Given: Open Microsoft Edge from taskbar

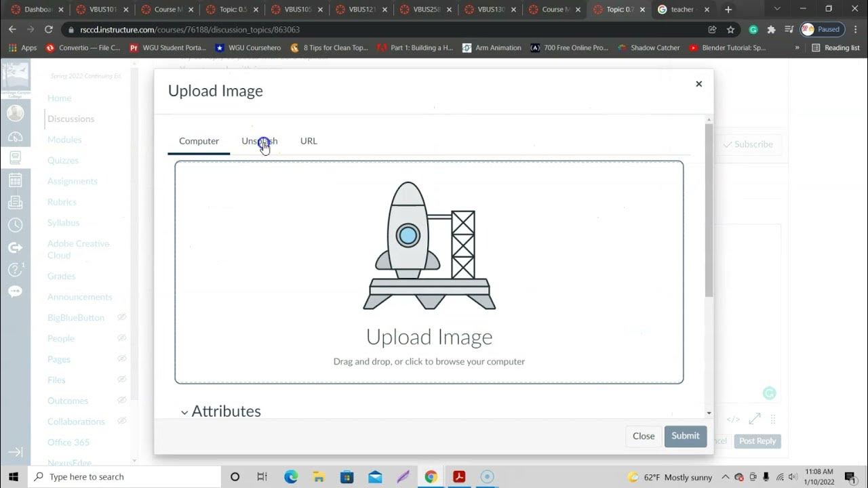Looking at the screenshot, I should coord(291,476).
